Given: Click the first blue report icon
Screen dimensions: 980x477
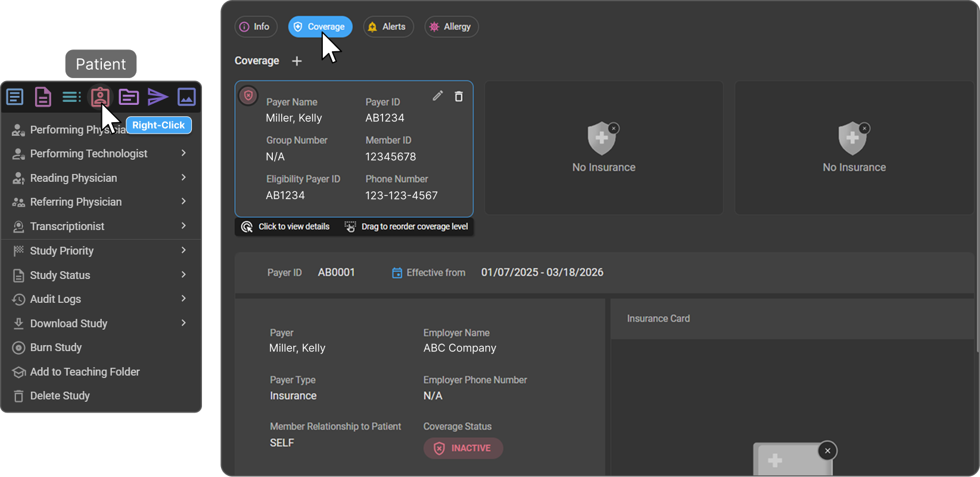Looking at the screenshot, I should tap(15, 97).
